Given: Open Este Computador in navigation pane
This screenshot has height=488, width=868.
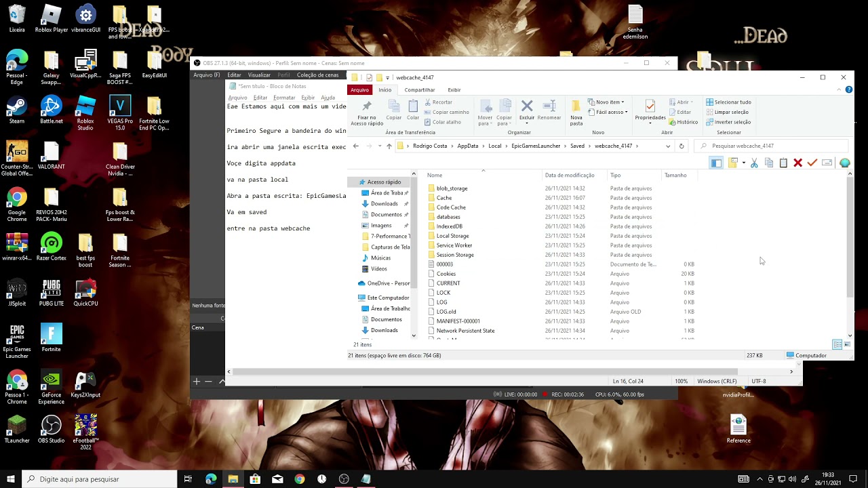Looking at the screenshot, I should pos(388,298).
